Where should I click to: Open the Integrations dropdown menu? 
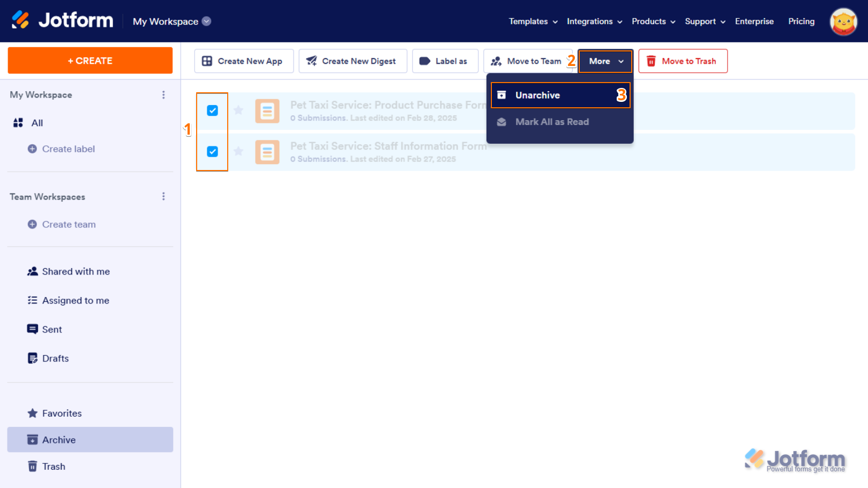click(595, 21)
